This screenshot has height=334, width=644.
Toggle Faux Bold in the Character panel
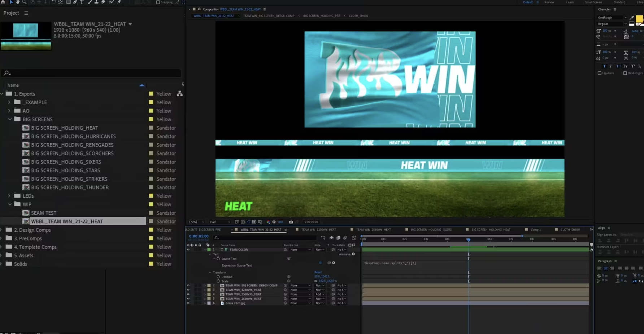pyautogui.click(x=604, y=66)
